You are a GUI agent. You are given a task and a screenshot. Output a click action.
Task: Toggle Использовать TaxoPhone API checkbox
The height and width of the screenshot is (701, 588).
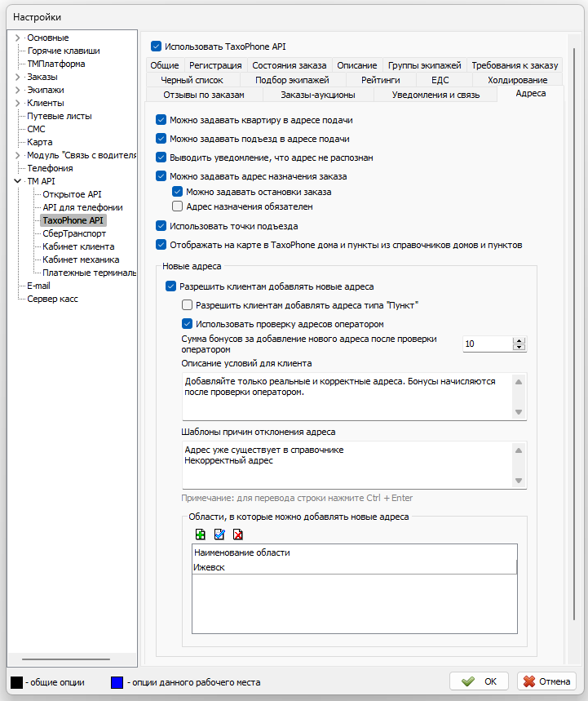click(x=156, y=46)
